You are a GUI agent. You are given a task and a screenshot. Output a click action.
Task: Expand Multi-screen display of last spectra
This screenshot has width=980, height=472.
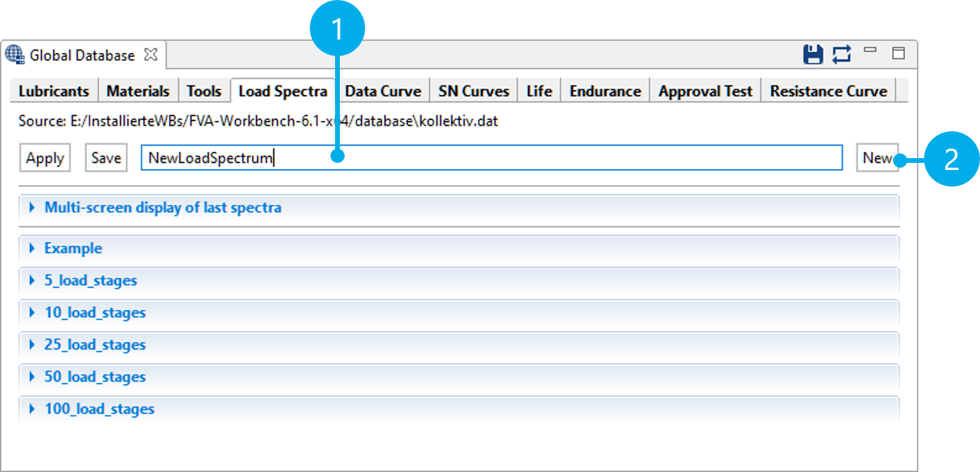pos(162,208)
